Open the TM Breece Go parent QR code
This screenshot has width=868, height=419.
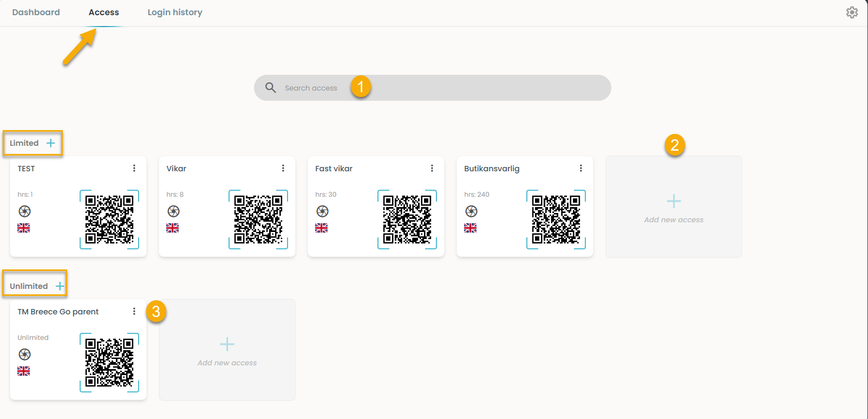tap(109, 363)
